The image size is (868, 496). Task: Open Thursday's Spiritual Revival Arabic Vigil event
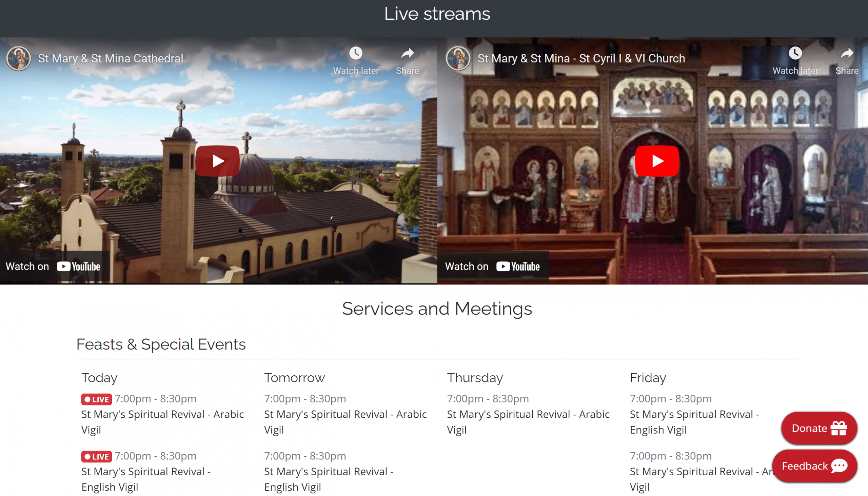[528, 415]
